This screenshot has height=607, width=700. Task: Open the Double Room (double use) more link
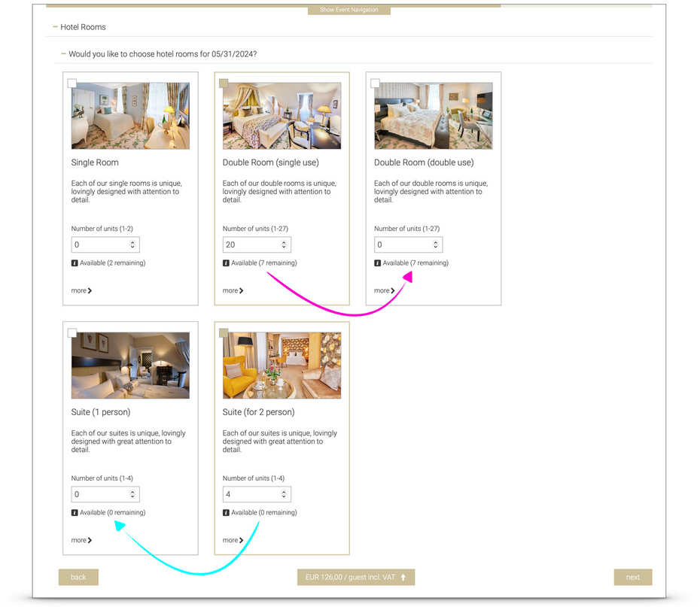tap(382, 290)
